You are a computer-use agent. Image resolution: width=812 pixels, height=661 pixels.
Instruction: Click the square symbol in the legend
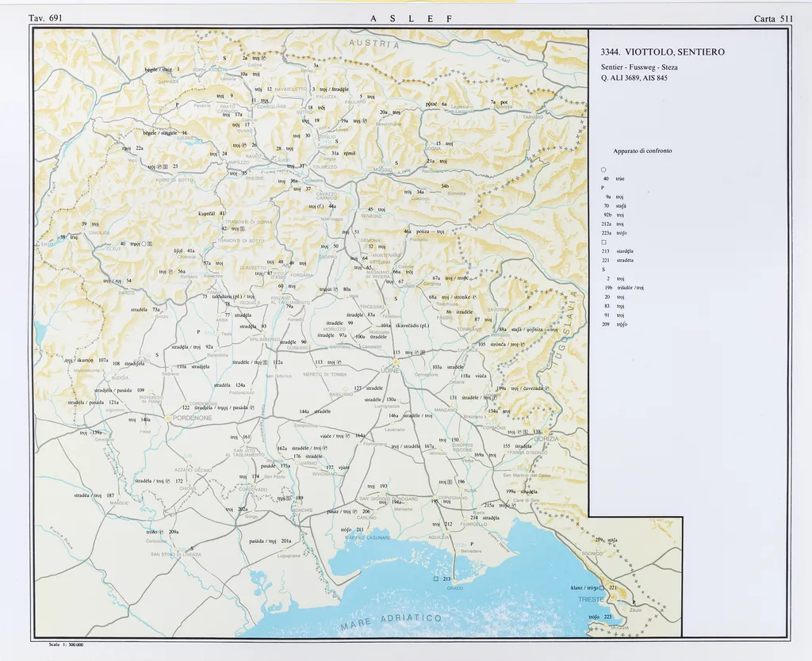[x=604, y=242]
